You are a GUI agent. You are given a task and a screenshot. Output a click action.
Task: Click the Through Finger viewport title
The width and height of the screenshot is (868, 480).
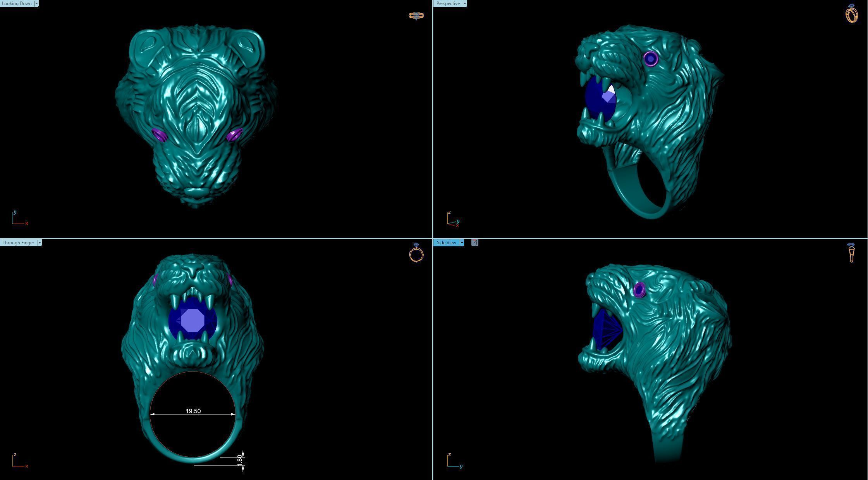pos(18,243)
